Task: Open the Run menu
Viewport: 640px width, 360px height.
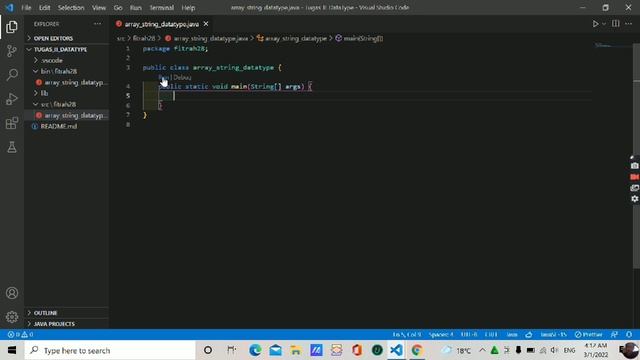Action: [136, 8]
